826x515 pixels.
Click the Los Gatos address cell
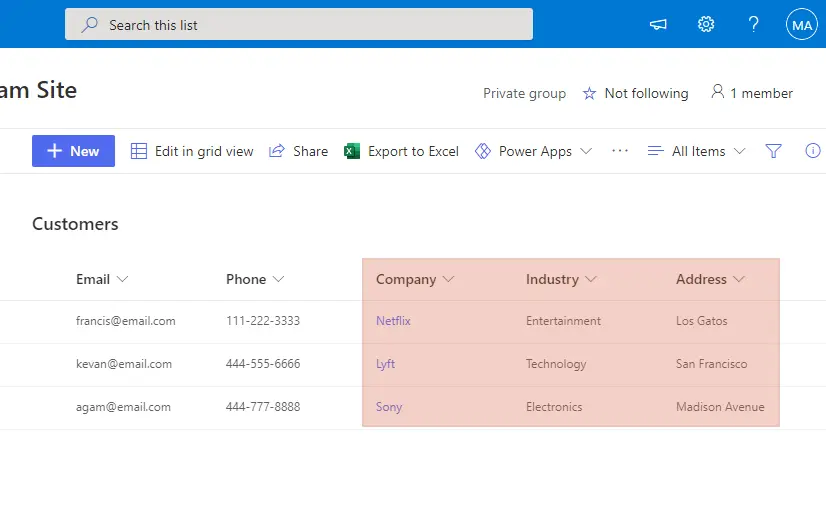point(701,321)
